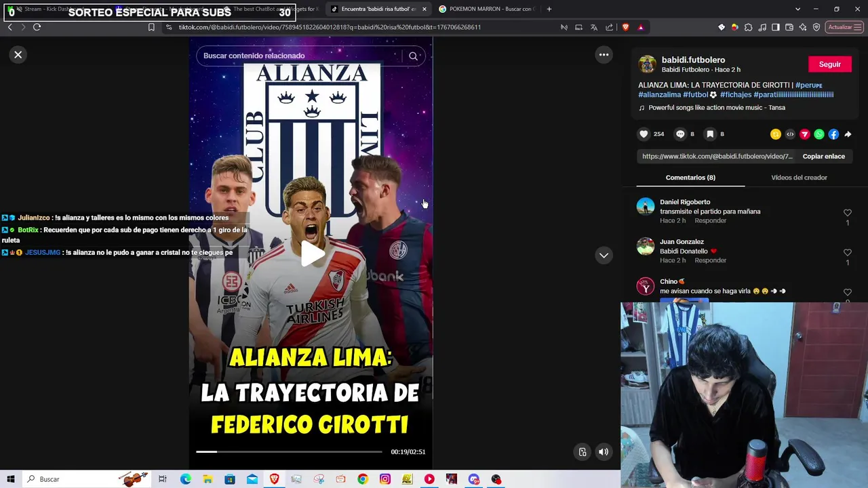Get the embed code with the </> icon
Screen dimensions: 868x488
click(790, 134)
